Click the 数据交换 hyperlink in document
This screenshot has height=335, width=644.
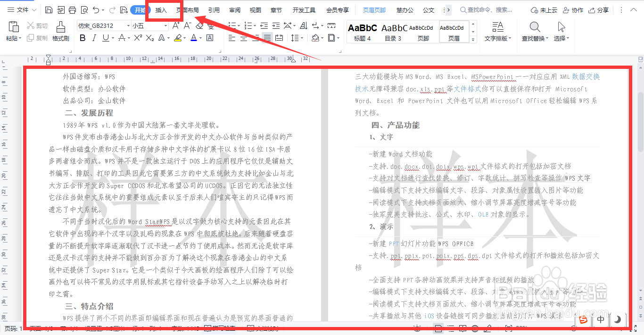tap(586, 76)
